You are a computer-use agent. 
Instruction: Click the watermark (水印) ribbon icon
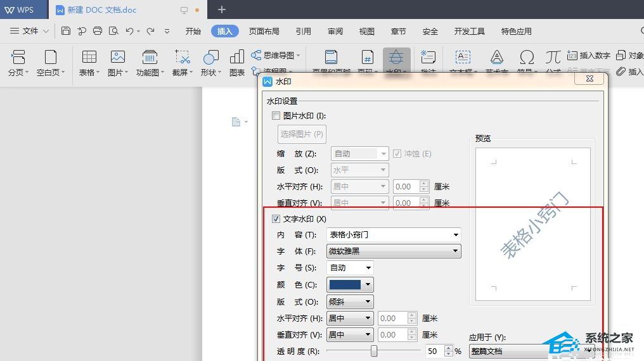pyautogui.click(x=396, y=58)
